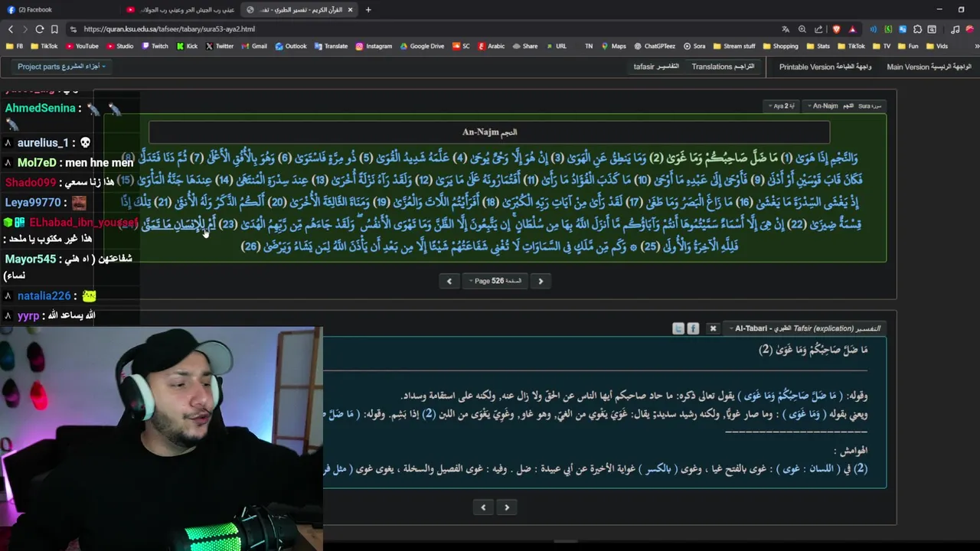Expand the Shopping bookmarks folder

click(780, 46)
